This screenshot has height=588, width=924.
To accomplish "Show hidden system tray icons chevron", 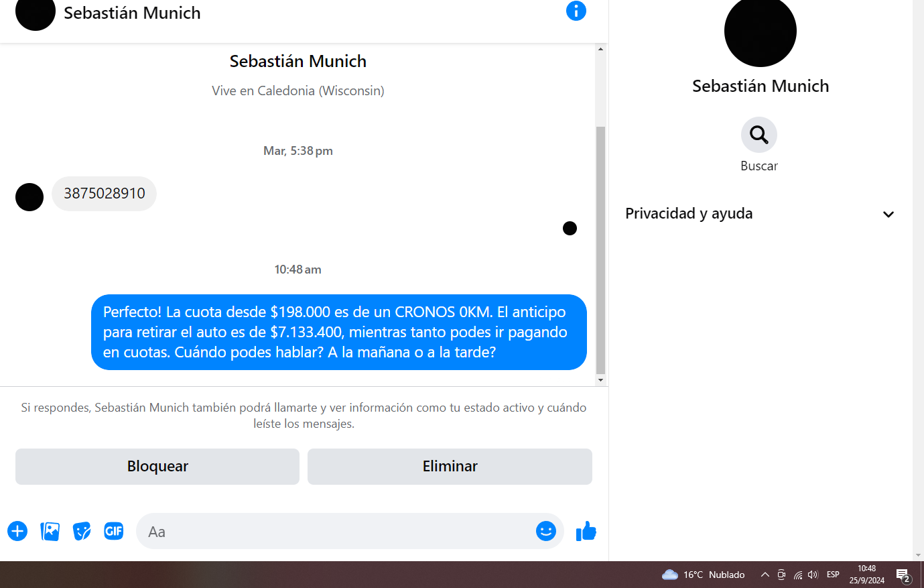I will (765, 575).
